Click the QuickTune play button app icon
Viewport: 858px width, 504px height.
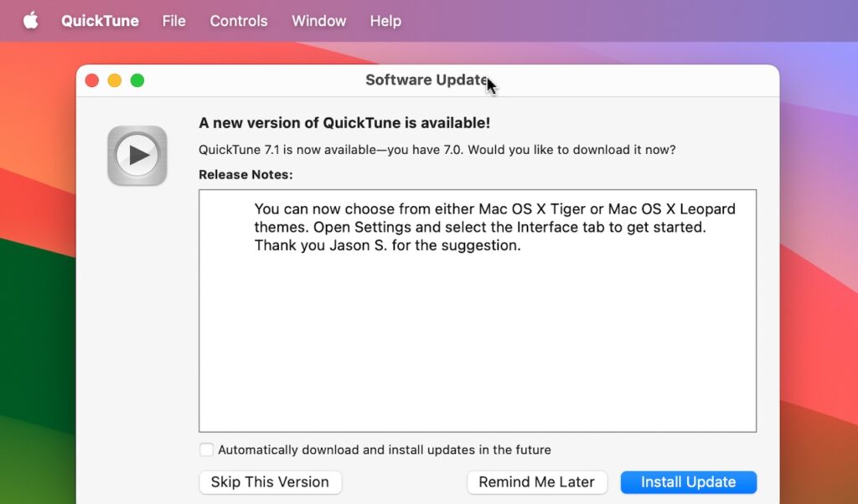pos(137,155)
